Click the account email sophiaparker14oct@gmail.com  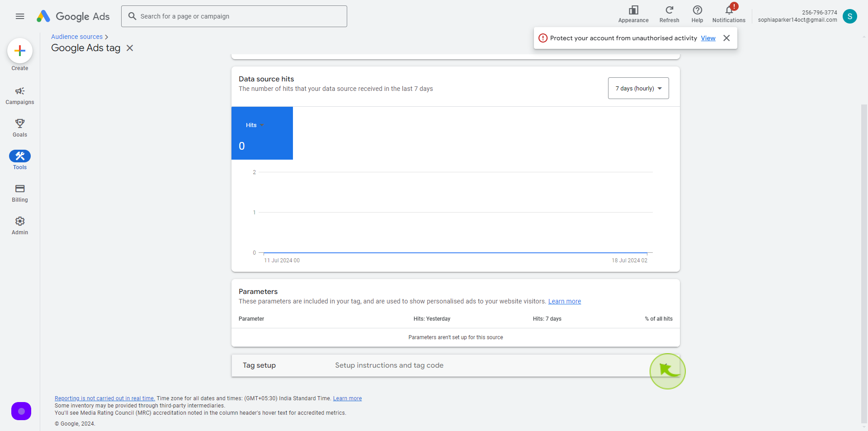tap(797, 20)
